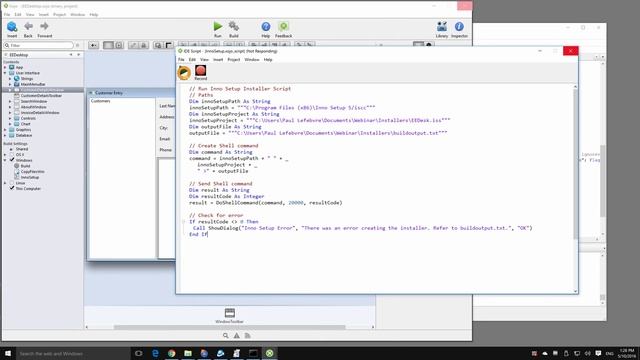640x360 pixels.
Task: Toggle the OS X build target checkbox
Action: (12, 155)
